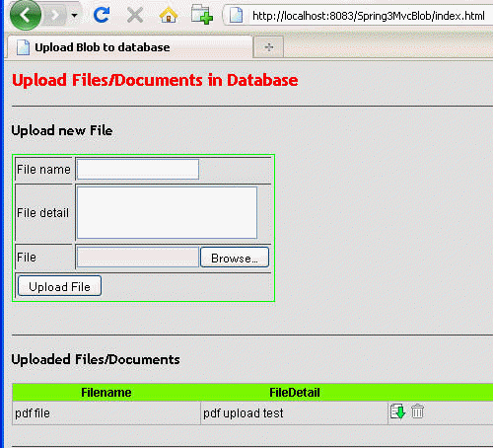Delete the pdf file with trash icon
Viewport: 493px width, 448px height.
[417, 411]
